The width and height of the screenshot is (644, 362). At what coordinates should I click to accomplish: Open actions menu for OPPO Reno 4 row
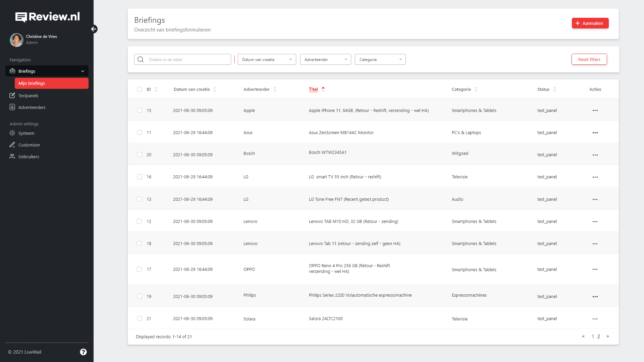595,269
